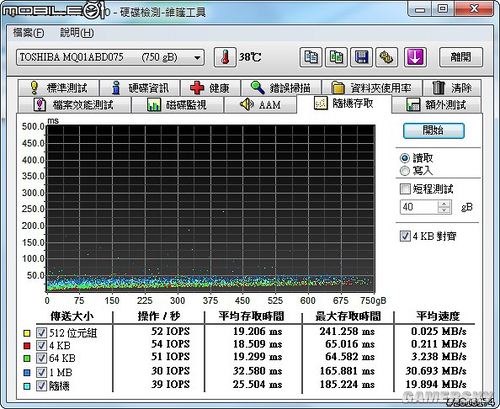The image size is (500, 409).
Task: Click the thermometer temperature icon
Action: point(225,57)
